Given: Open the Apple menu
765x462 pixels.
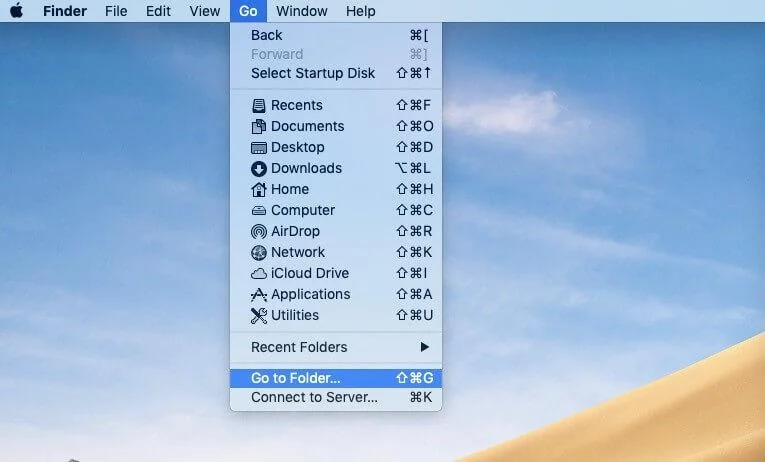Looking at the screenshot, I should tap(17, 10).
